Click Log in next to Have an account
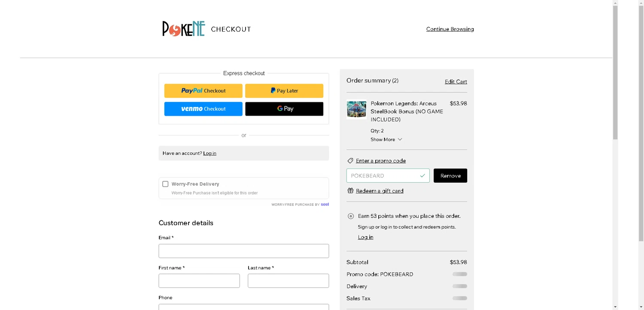Screen dimensions: 644x310 pos(210,153)
